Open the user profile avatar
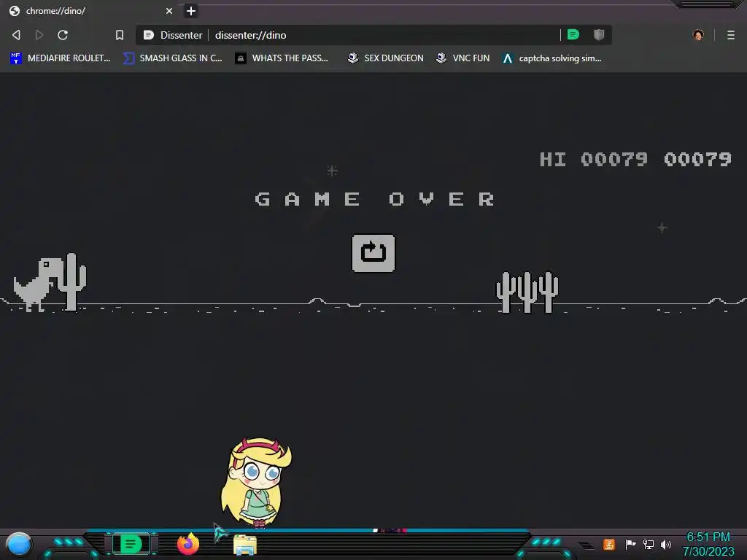Screen dimensions: 747x560 click(698, 35)
